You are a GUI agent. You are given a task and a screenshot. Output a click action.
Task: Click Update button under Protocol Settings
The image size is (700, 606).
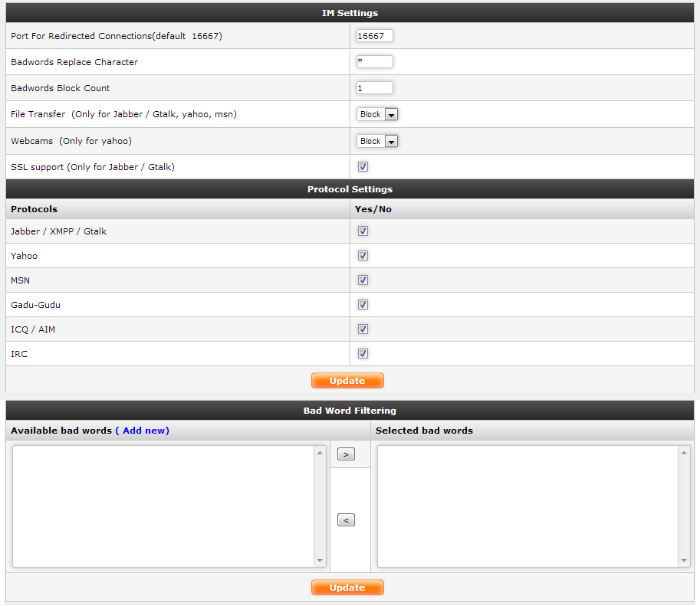pos(347,381)
